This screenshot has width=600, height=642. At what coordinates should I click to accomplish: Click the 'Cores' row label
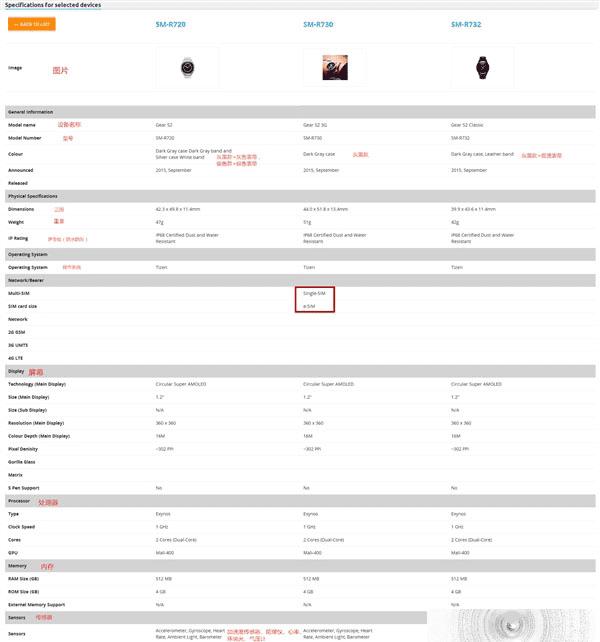[x=14, y=540]
